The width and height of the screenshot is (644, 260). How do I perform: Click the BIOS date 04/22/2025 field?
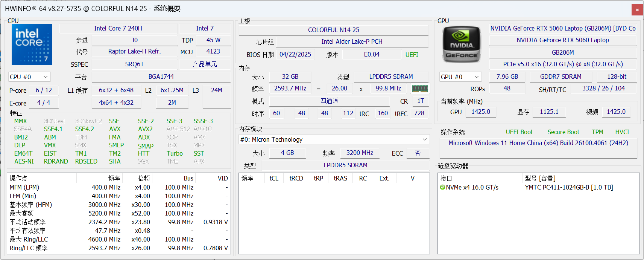click(x=295, y=55)
